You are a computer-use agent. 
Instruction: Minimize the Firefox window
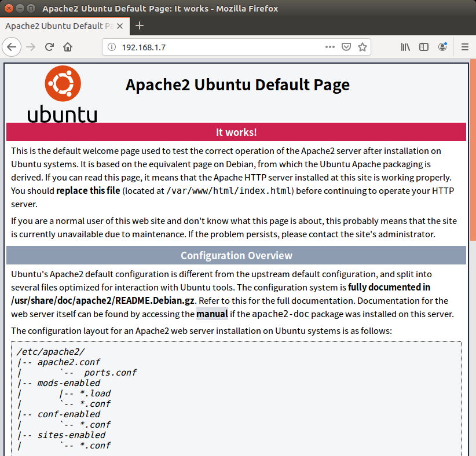tap(20, 8)
